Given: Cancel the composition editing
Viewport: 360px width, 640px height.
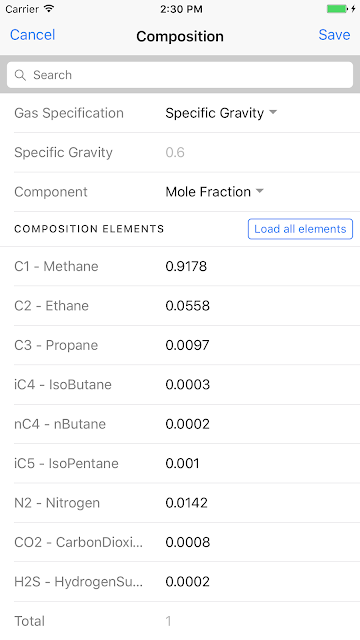Looking at the screenshot, I should [x=32, y=35].
